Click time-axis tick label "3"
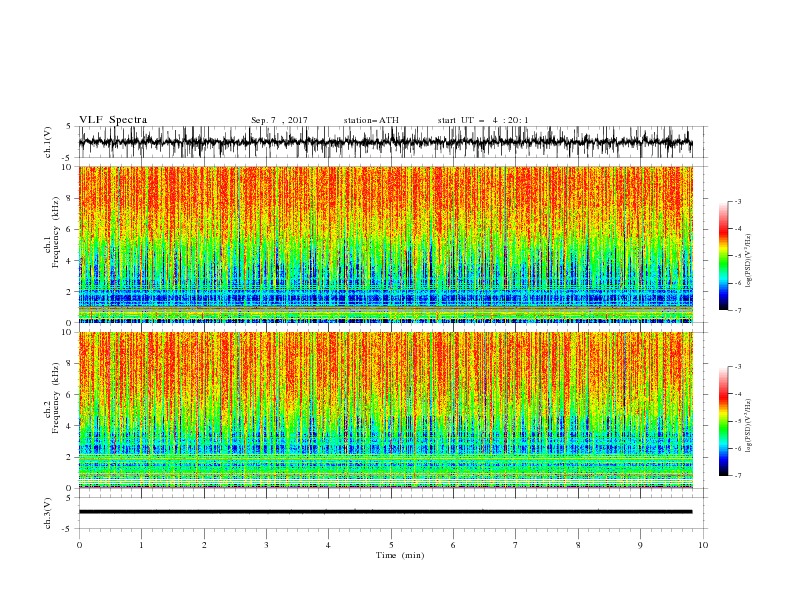 coord(266,545)
